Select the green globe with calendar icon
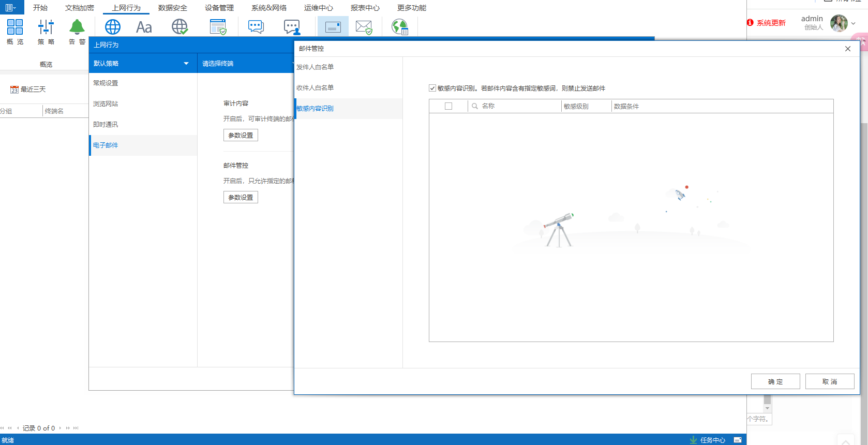The image size is (868, 445). (x=400, y=27)
